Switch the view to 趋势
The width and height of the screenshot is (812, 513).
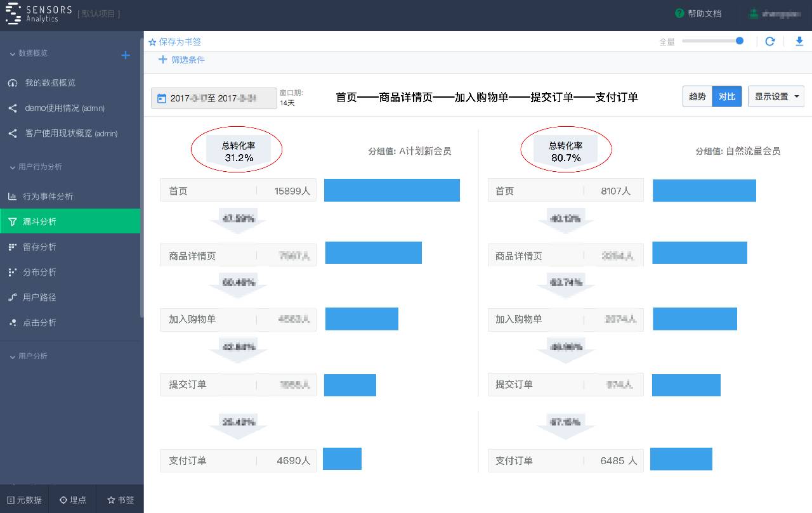point(697,96)
